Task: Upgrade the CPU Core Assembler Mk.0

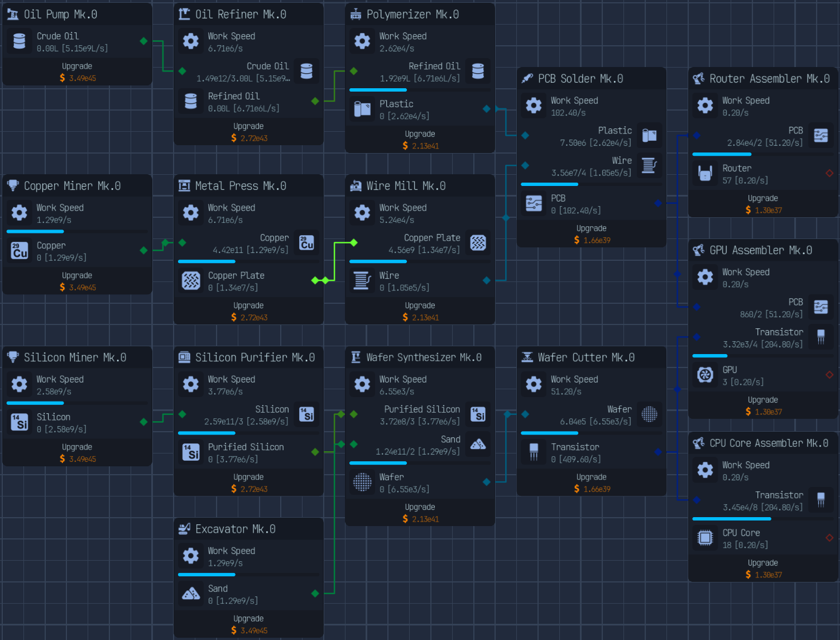Action: (x=762, y=569)
